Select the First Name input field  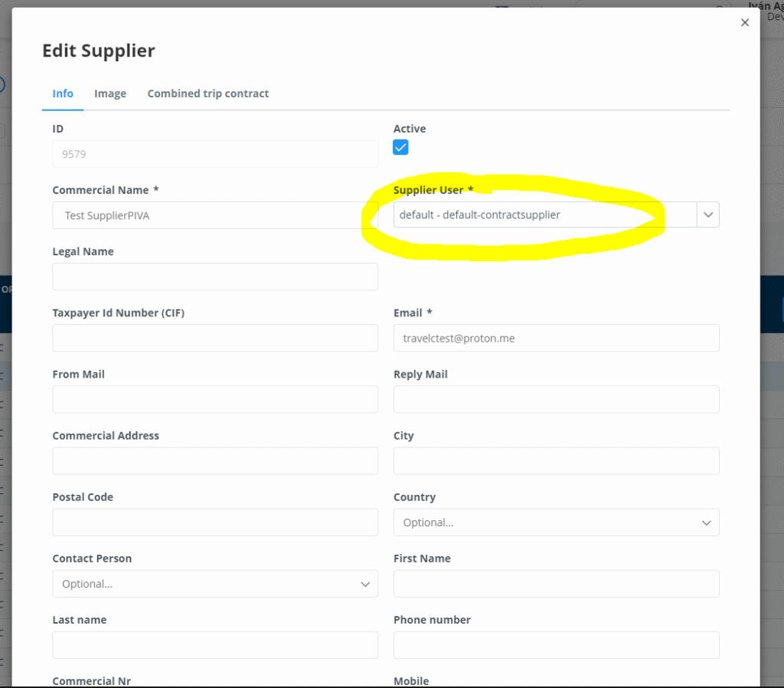coord(556,584)
